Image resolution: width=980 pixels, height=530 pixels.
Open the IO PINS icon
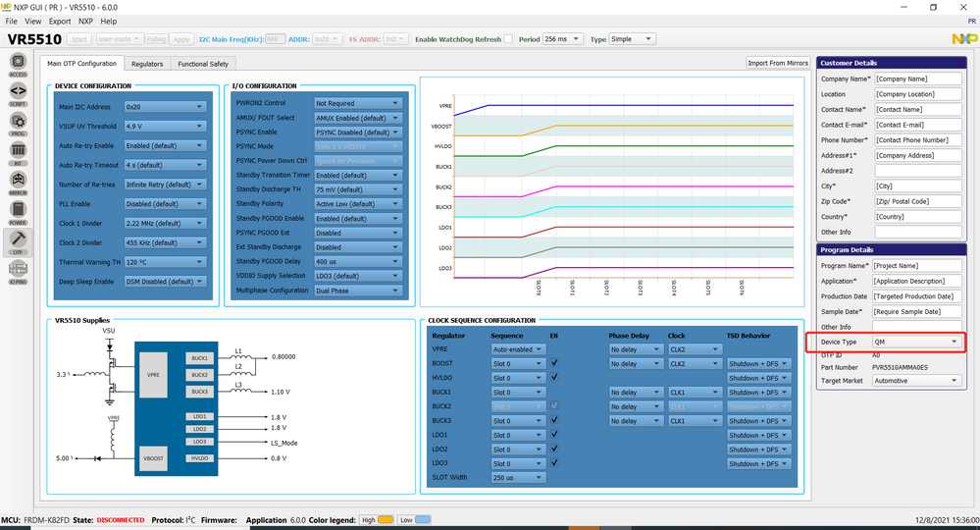(18, 269)
